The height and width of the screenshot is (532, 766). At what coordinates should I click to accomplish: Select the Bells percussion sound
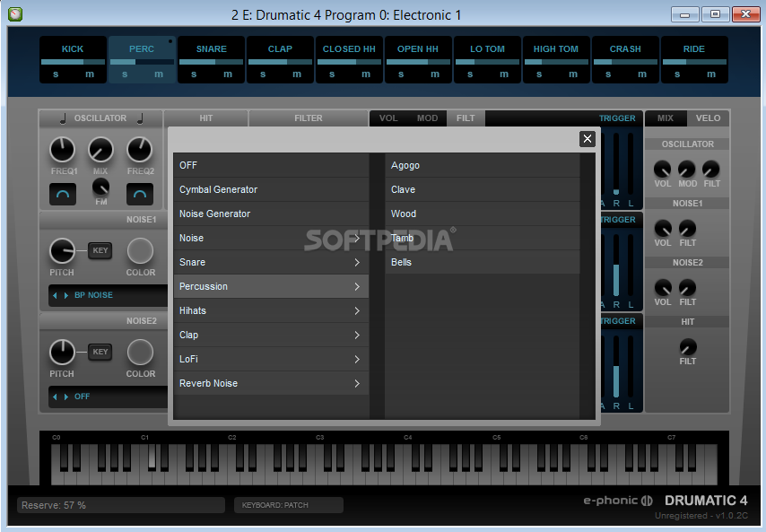click(483, 262)
